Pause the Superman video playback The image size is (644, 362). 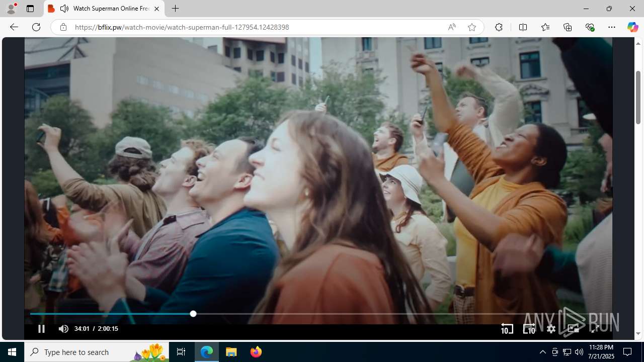[41, 329]
